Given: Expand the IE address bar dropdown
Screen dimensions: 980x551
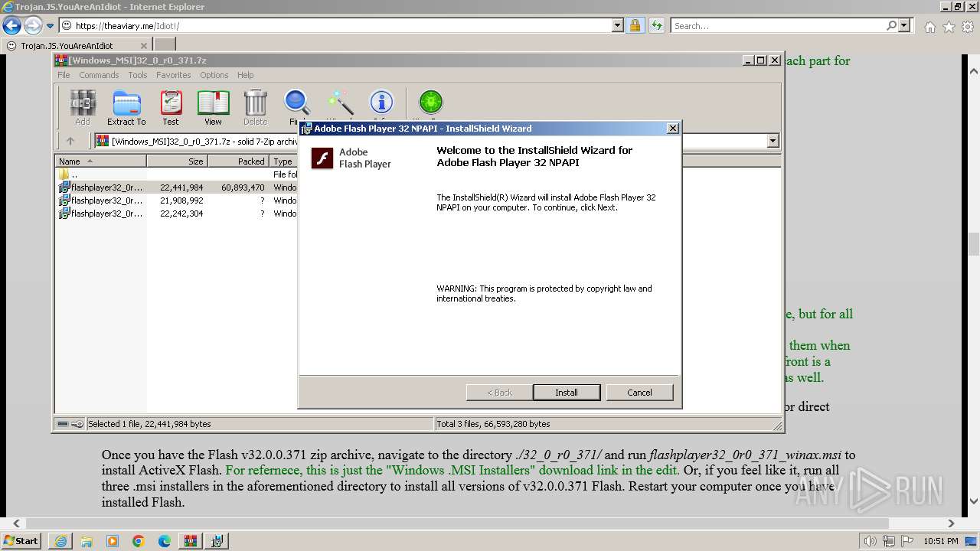Looking at the screenshot, I should coord(618,25).
